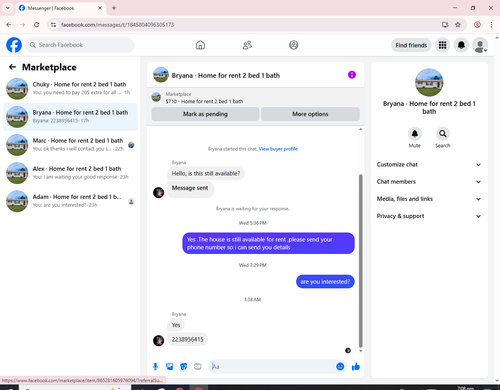Click Find friends button

pyautogui.click(x=411, y=45)
